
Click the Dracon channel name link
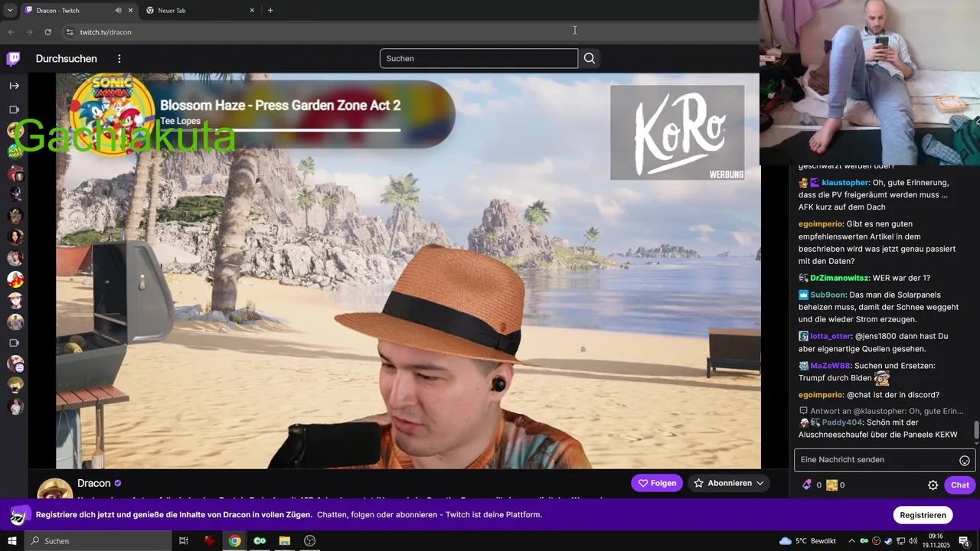coord(94,484)
